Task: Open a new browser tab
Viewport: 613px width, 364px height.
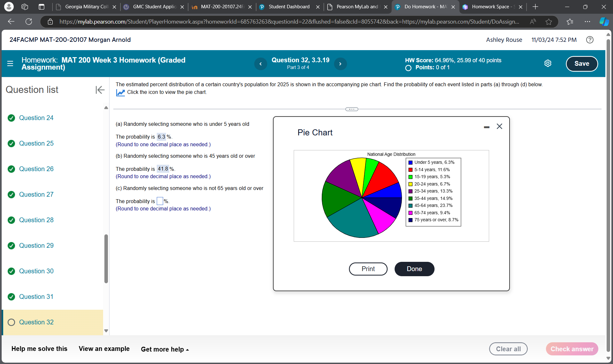Action: point(535,7)
